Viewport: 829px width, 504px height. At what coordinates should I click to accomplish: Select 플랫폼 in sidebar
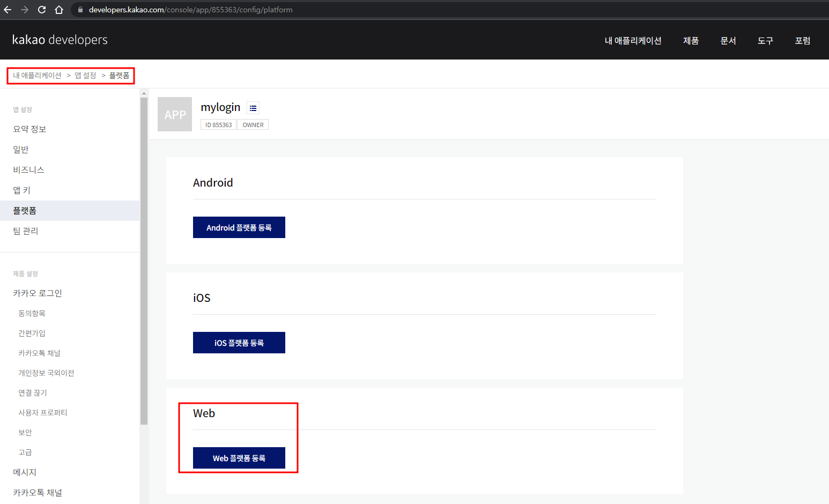[70, 211]
